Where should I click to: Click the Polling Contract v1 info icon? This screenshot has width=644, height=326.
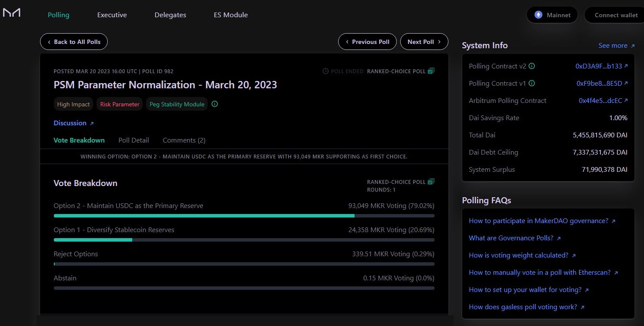pyautogui.click(x=532, y=84)
